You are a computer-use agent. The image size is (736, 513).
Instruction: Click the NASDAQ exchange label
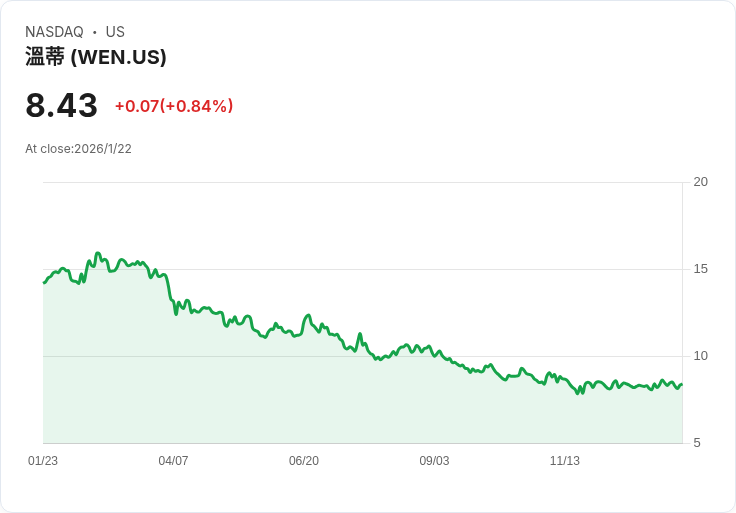pos(54,32)
